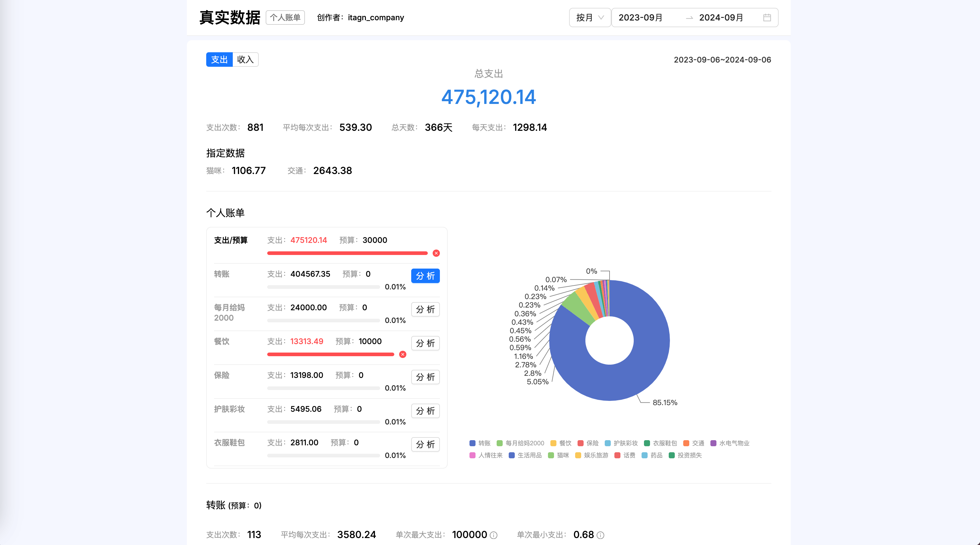Screen dimensions: 980x545
Task: Click the 猫咪 value 1106.77
Action: click(249, 170)
